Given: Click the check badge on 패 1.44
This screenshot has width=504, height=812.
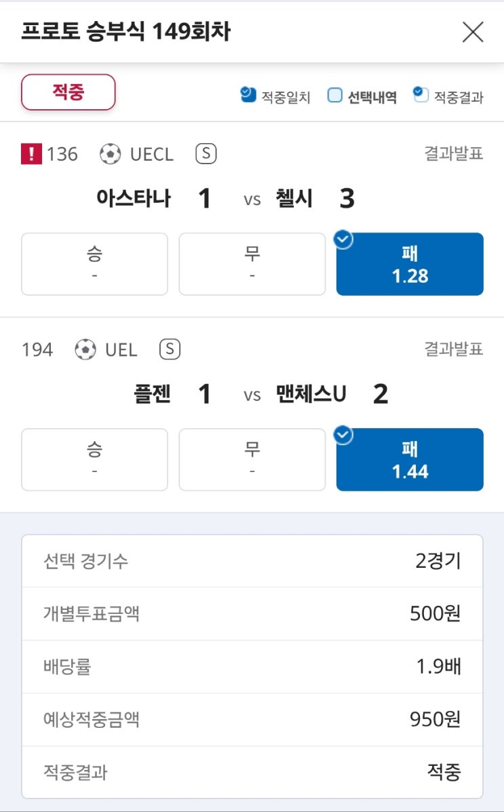Looking at the screenshot, I should tap(345, 435).
